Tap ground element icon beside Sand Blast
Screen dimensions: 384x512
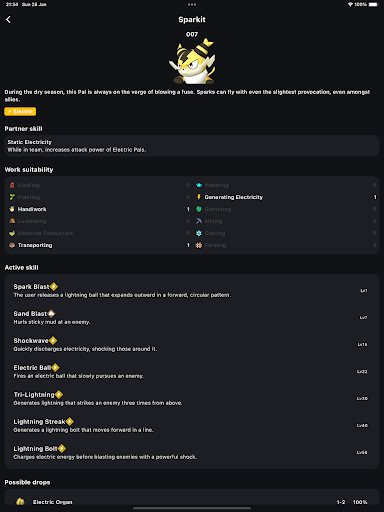(x=51, y=314)
